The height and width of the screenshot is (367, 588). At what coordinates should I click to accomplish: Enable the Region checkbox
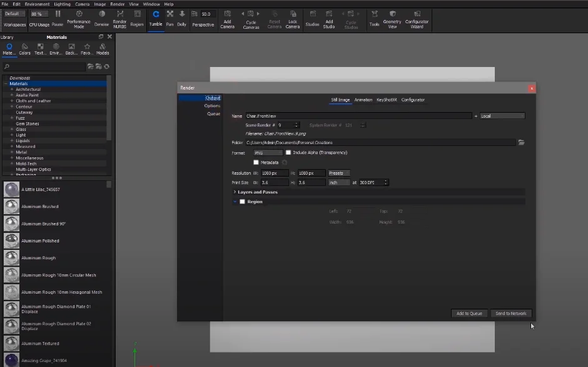(242, 202)
